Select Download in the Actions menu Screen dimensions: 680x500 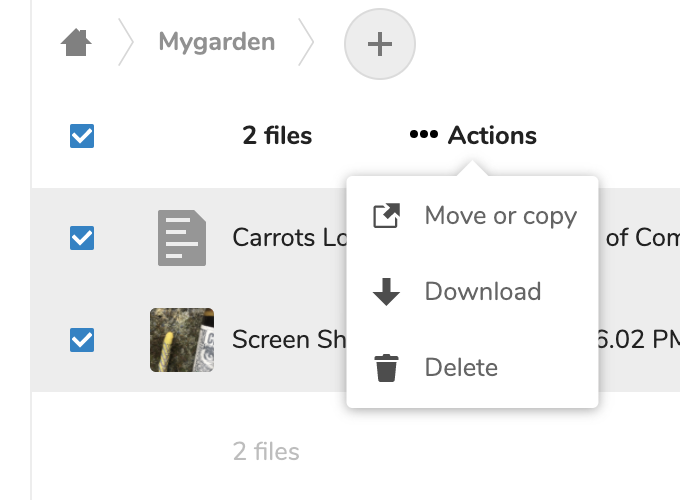[x=482, y=292]
